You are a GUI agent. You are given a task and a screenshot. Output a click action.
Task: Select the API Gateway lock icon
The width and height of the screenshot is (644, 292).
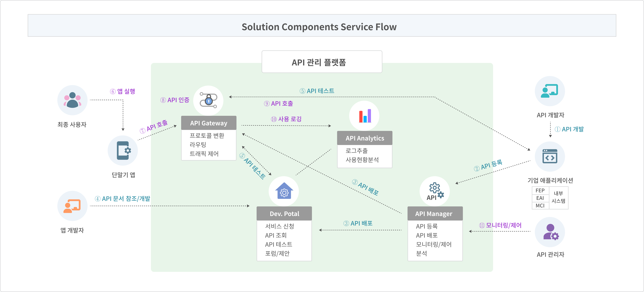click(x=208, y=100)
